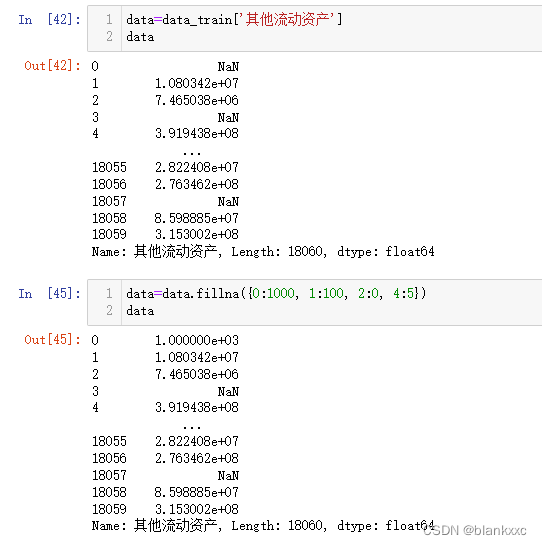542x545 pixels.
Task: Click index label 18055 in Out[42]
Action: [109, 168]
